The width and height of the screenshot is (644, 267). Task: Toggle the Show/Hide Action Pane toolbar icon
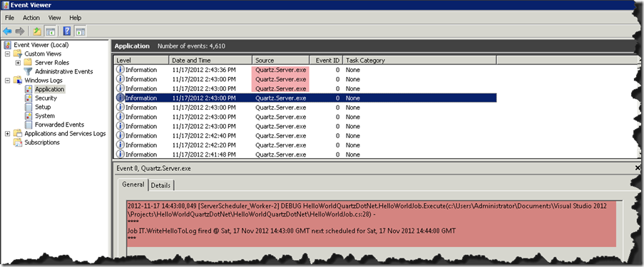pos(80,31)
